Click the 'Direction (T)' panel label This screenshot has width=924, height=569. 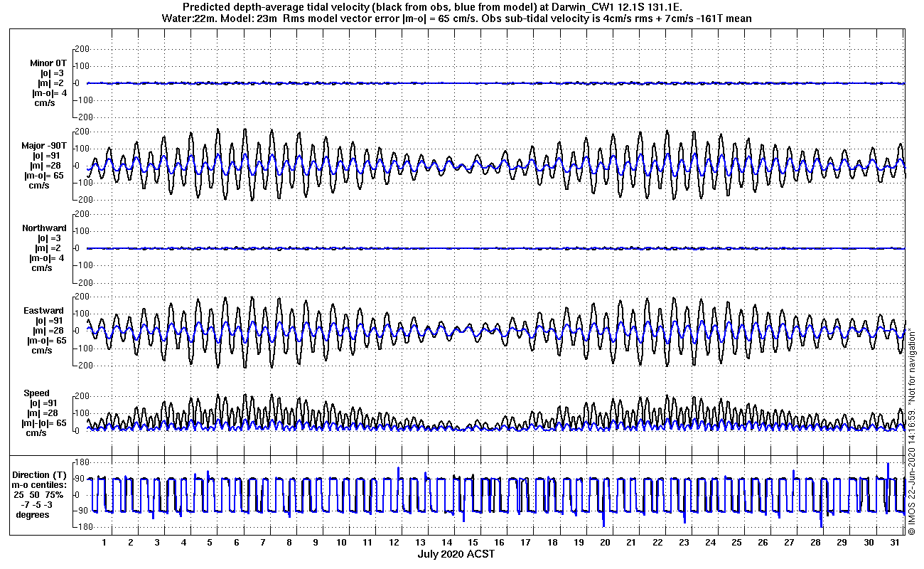click(x=41, y=475)
